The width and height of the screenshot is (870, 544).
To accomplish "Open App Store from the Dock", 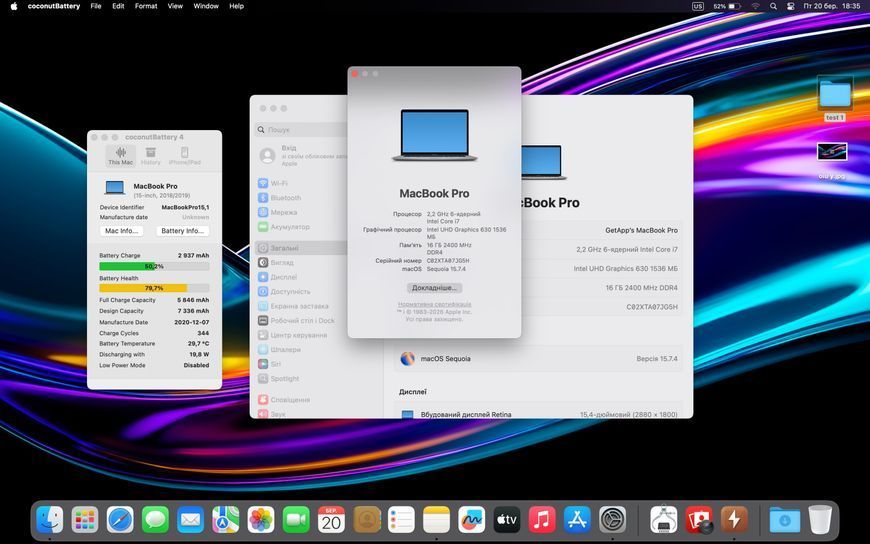I will pyautogui.click(x=578, y=520).
